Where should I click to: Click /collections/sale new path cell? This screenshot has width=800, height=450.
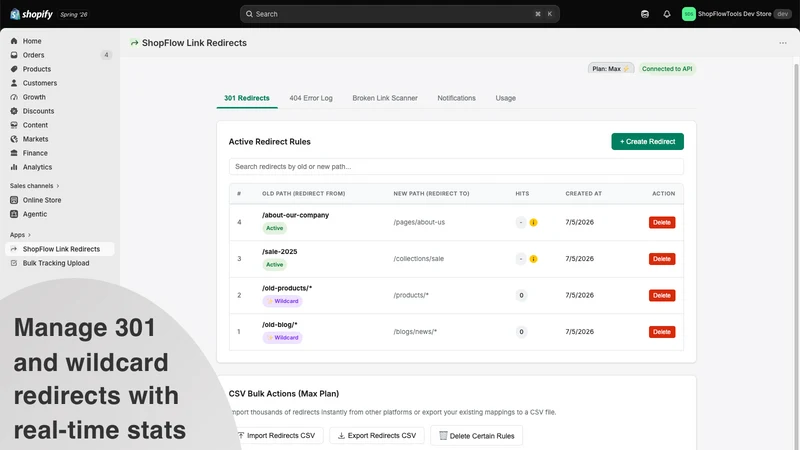pos(418,259)
